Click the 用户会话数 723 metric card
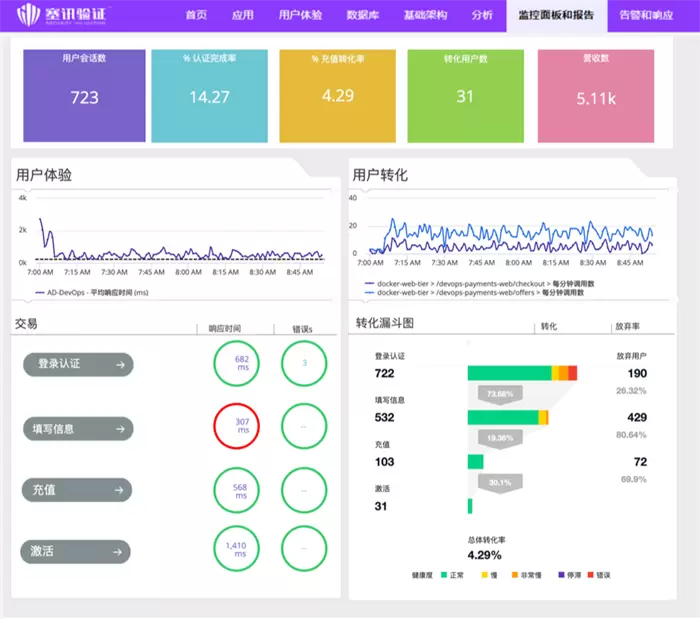Viewport: 700px width, 619px height. pos(84,96)
